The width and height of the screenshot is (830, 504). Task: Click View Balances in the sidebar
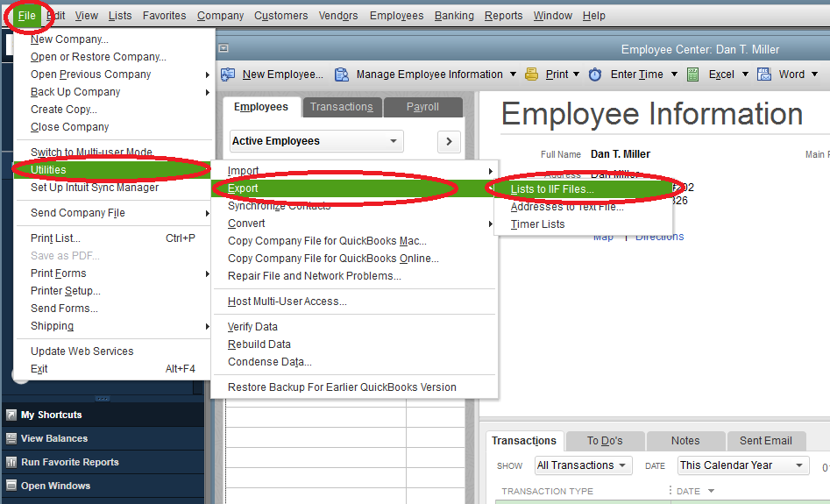pos(53,438)
